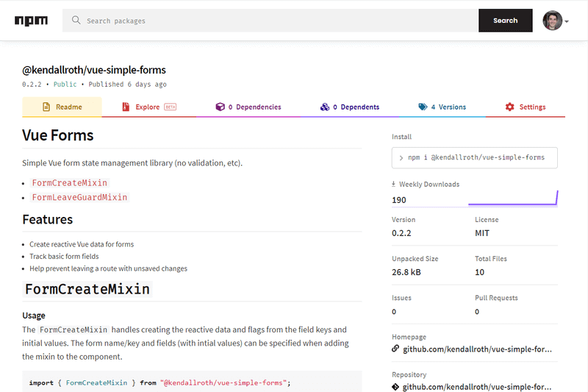Click the npm logo
The image size is (588, 392).
[31, 21]
